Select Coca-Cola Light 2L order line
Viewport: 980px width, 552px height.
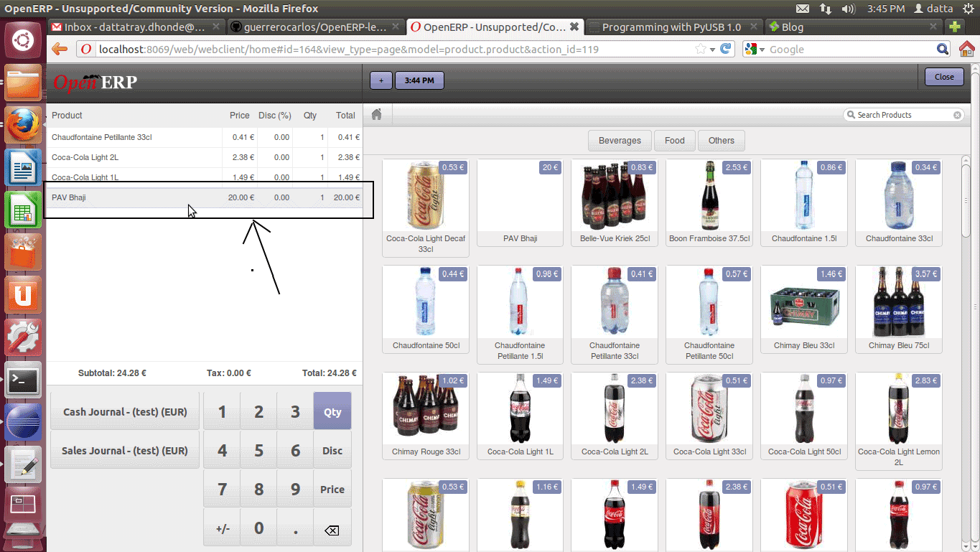click(205, 157)
